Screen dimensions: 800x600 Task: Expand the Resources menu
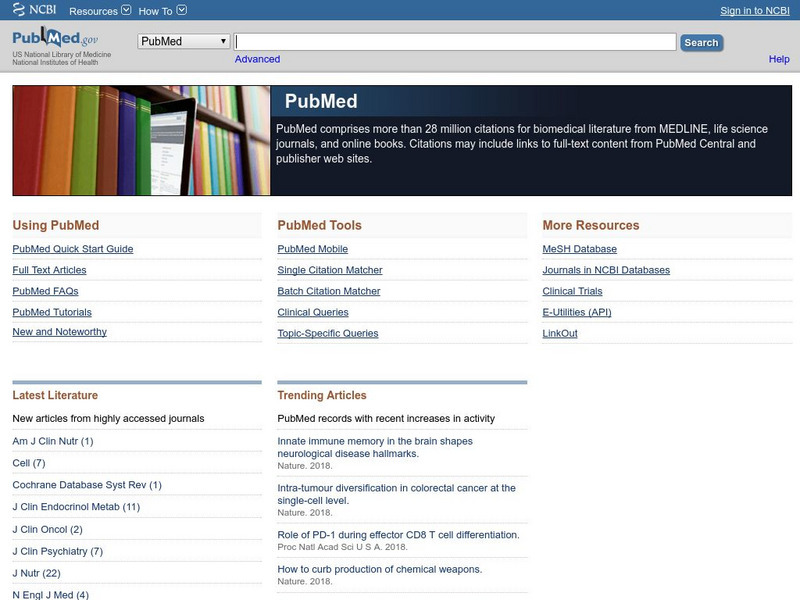[x=100, y=11]
